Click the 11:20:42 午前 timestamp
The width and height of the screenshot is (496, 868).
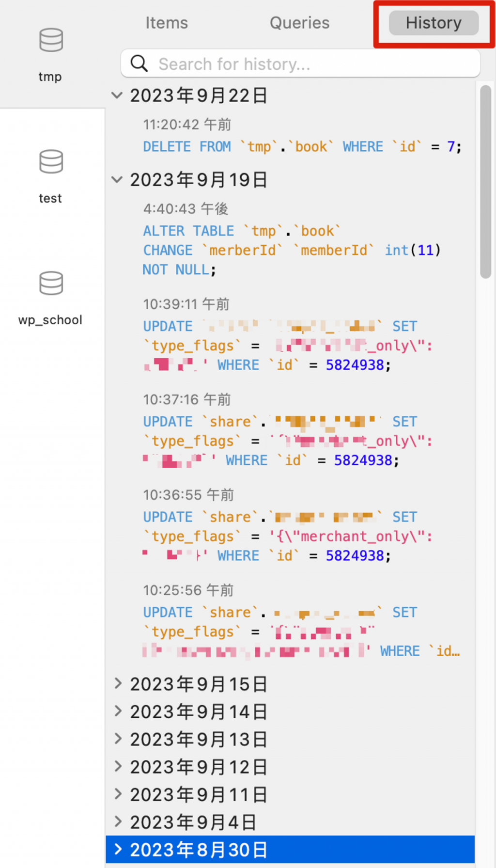[x=187, y=125]
